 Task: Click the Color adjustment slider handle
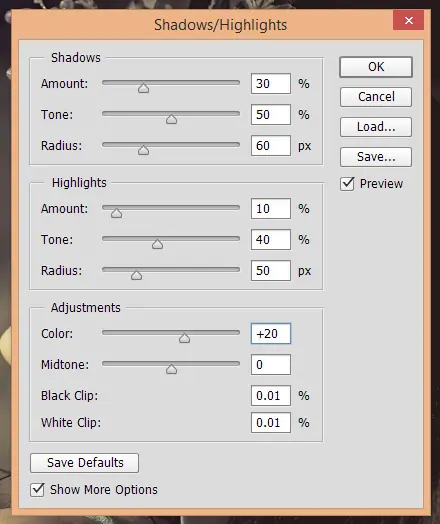pyautogui.click(x=184, y=338)
